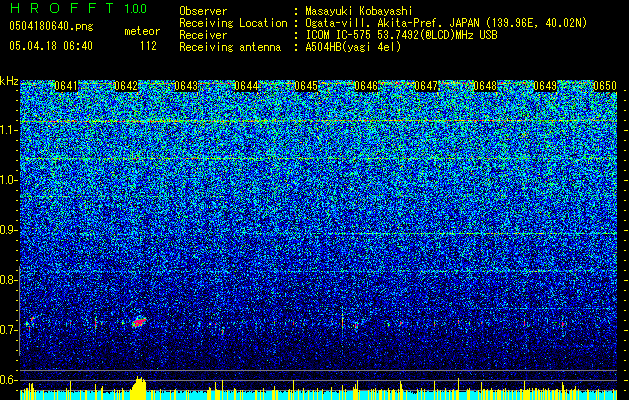Click the meteor count 112

tap(148, 46)
